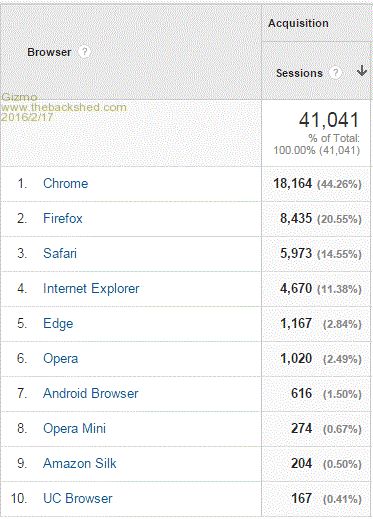Click the Edge browser link
The height and width of the screenshot is (519, 373).
click(58, 324)
